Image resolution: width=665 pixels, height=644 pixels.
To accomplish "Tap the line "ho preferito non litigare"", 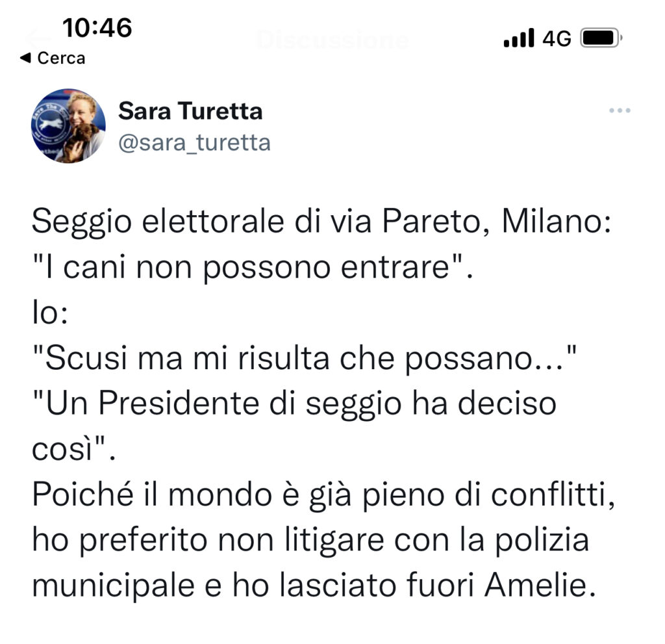I will pos(310,541).
